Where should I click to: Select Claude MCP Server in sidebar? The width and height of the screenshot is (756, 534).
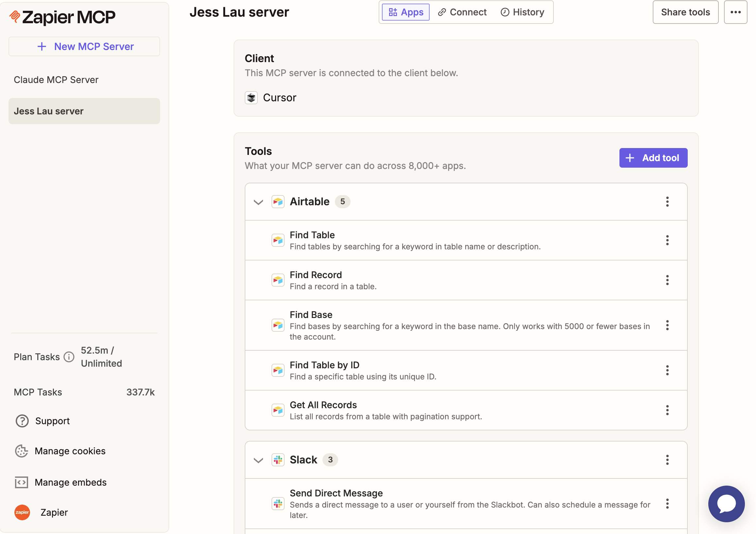[x=84, y=80]
